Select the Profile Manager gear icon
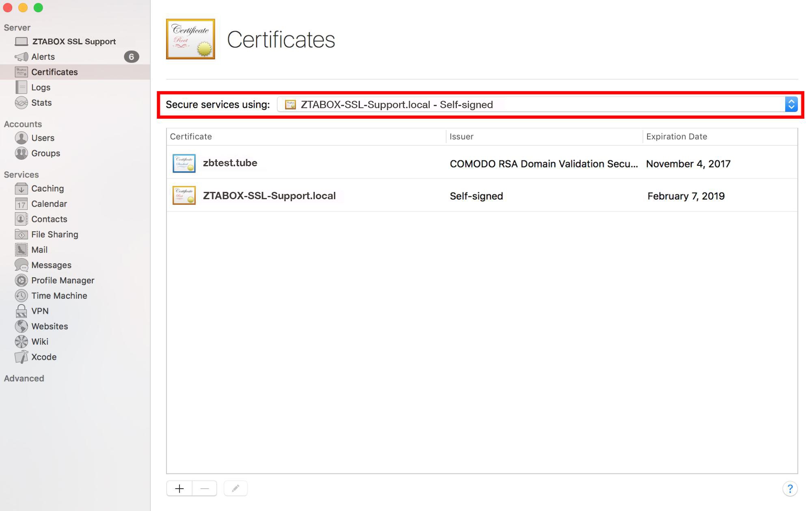This screenshot has width=812, height=511. 21,281
